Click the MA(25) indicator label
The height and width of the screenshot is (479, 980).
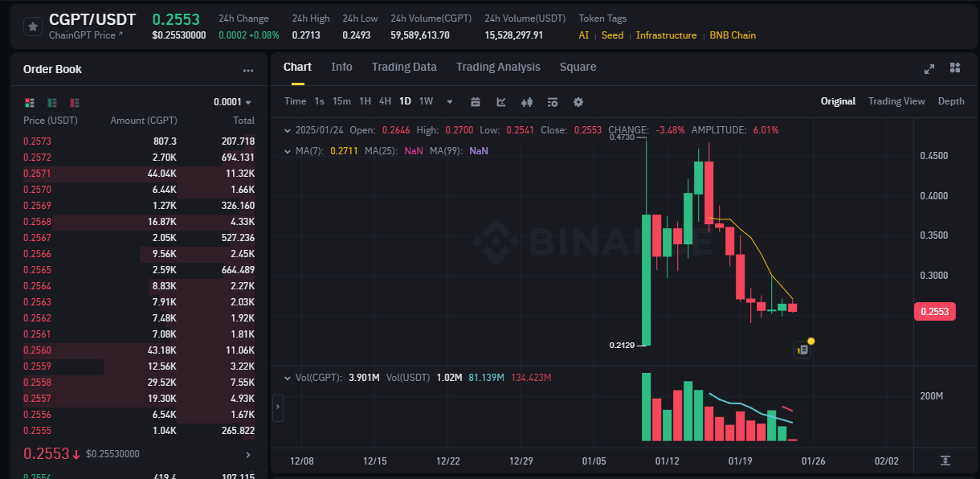click(x=380, y=150)
